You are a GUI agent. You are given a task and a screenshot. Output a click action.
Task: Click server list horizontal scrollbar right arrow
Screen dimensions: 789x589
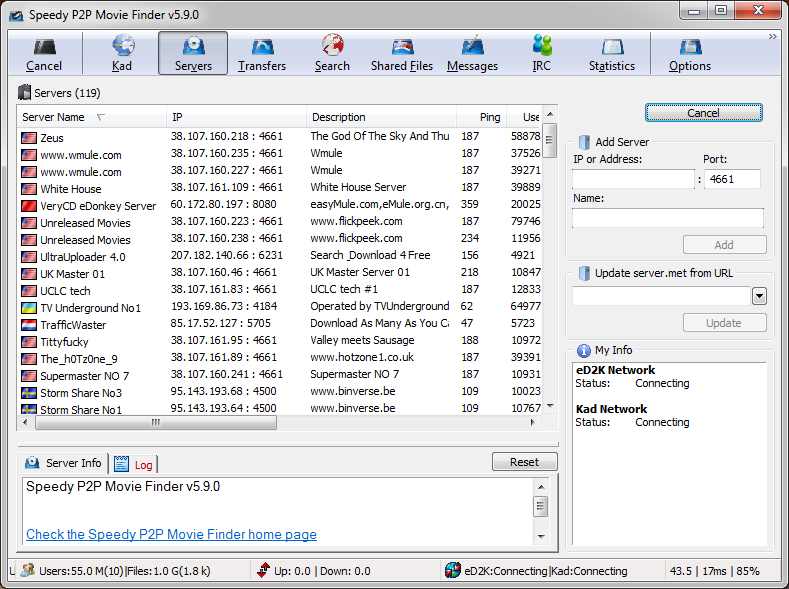(x=533, y=423)
